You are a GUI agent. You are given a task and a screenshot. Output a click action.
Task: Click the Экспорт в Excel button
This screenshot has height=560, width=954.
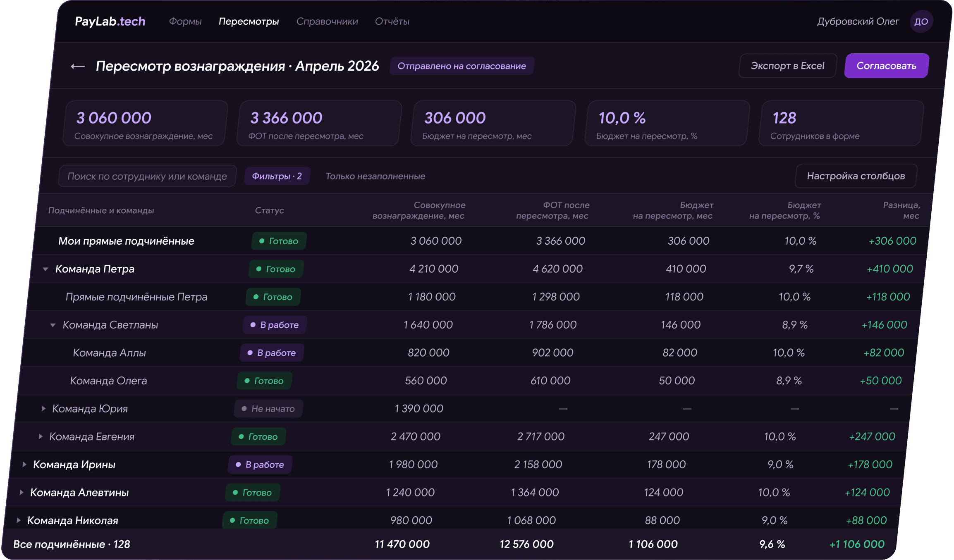787,66
